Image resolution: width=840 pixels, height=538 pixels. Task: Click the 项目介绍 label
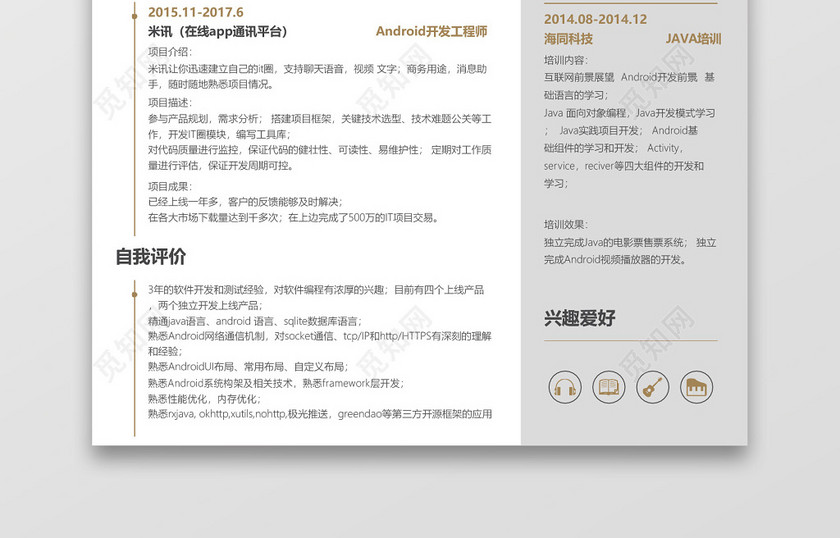click(x=170, y=52)
